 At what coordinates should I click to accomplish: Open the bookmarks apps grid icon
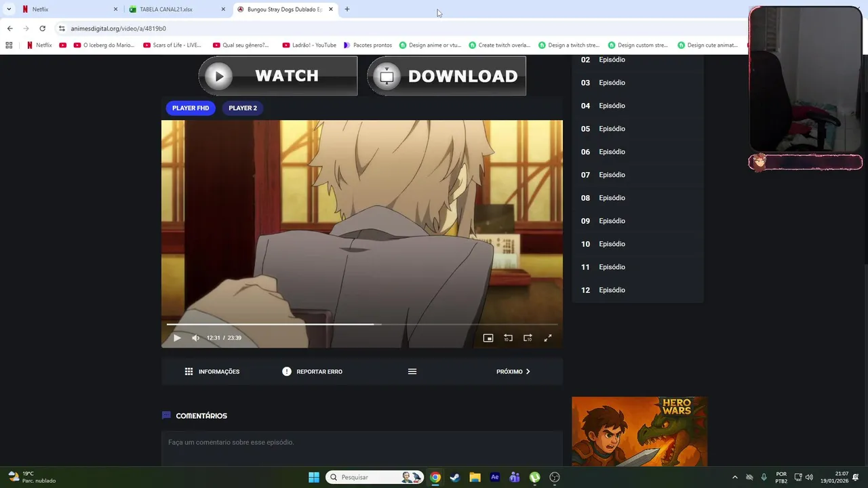pyautogui.click(x=9, y=45)
